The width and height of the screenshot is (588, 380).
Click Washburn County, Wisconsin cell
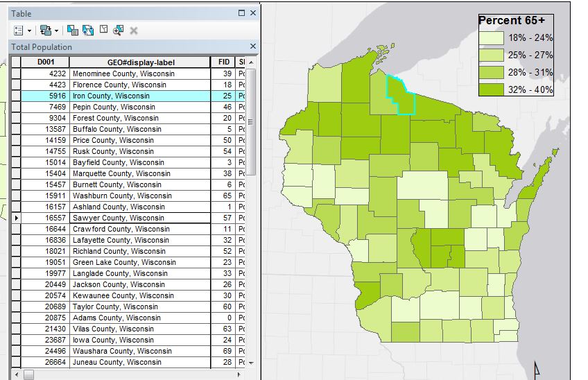coord(140,196)
